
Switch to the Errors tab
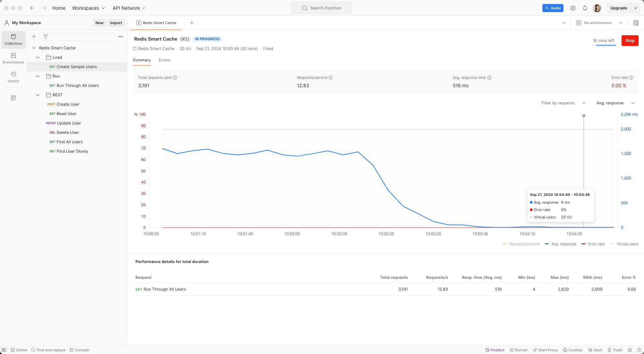pyautogui.click(x=164, y=60)
